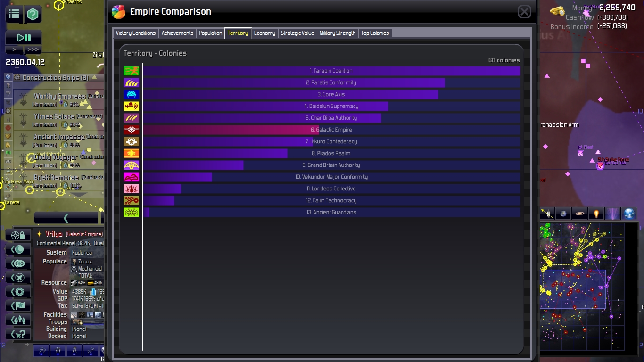Click the Grand Ortain Authority flag icon
The image size is (644, 362).
point(132,165)
